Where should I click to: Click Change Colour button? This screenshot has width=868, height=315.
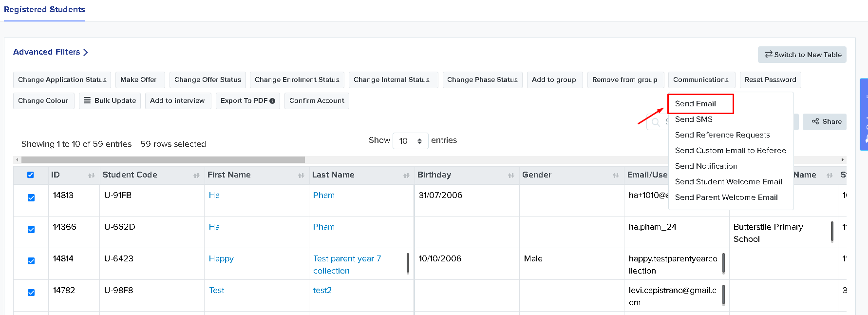tap(43, 101)
